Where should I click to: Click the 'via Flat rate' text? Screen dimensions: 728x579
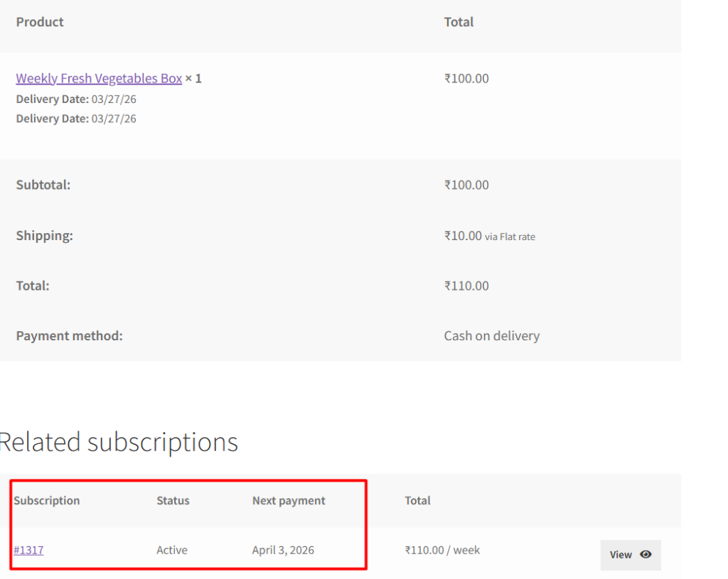[510, 237]
